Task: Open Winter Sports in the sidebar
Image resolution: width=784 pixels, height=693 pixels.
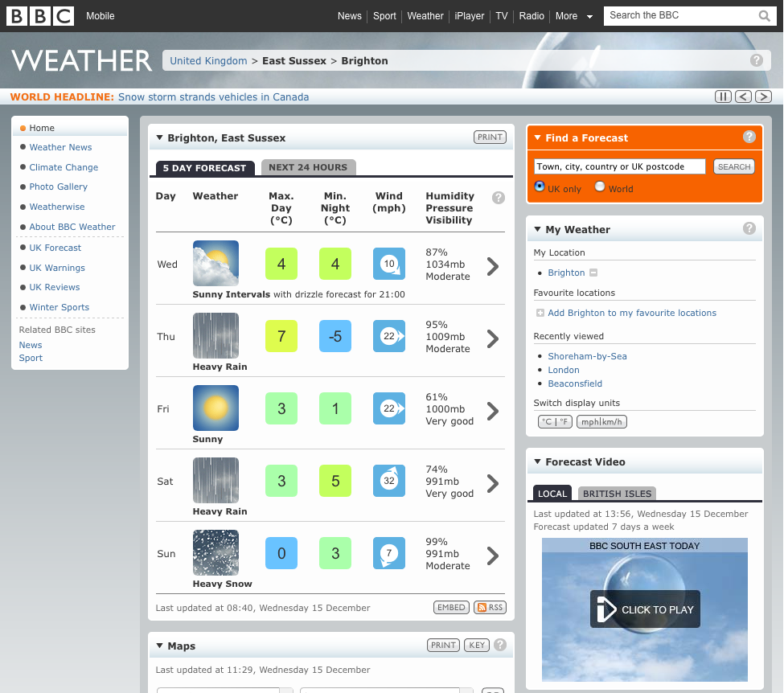Action: 59,307
